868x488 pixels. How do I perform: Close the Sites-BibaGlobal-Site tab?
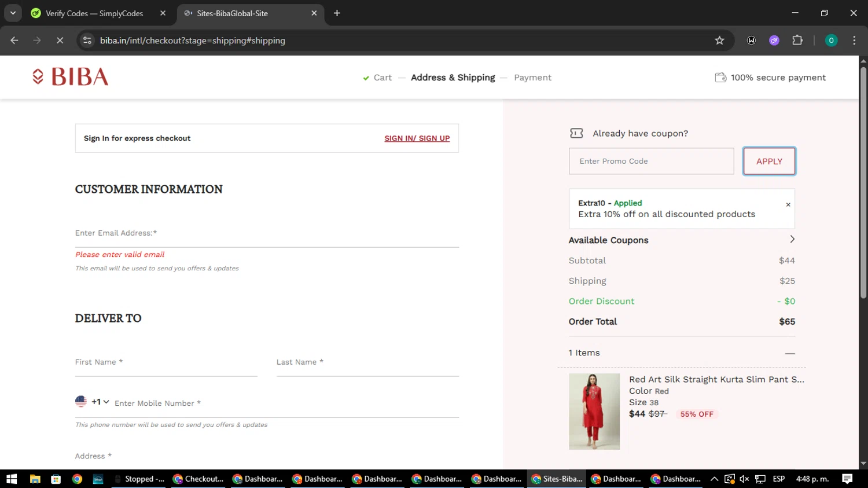[314, 13]
